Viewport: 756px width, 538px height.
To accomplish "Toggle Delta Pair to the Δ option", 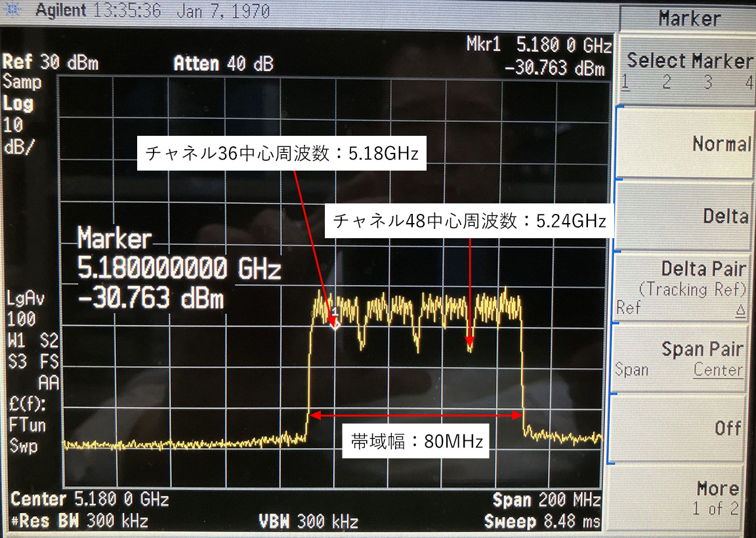I will click(x=741, y=310).
